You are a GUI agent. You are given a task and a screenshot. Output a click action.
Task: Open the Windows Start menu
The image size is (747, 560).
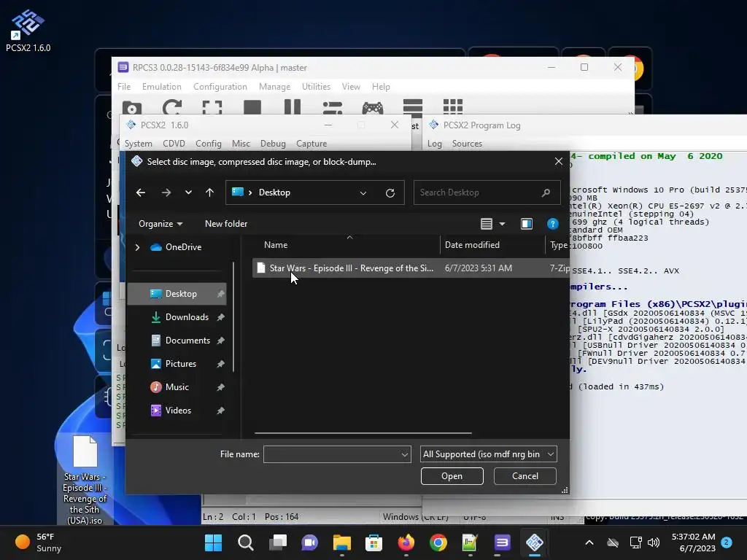click(x=214, y=542)
